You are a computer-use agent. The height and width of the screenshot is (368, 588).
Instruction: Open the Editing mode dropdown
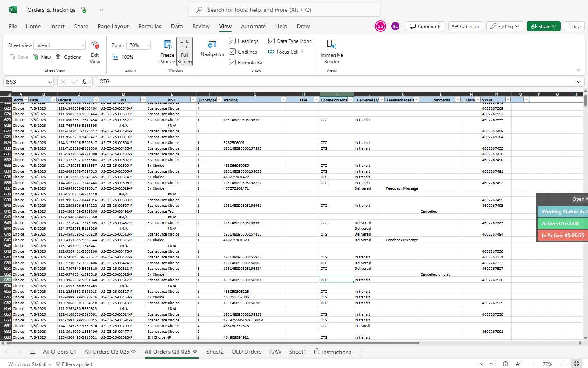coord(505,26)
